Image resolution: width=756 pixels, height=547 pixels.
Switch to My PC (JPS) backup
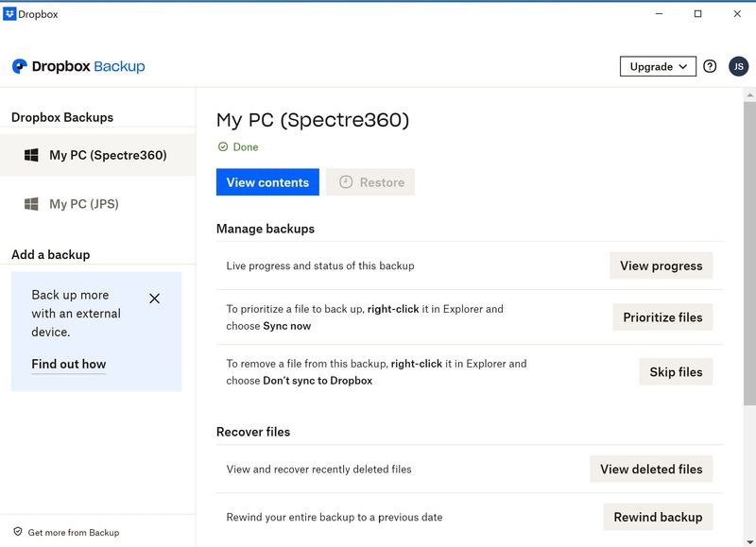(84, 204)
